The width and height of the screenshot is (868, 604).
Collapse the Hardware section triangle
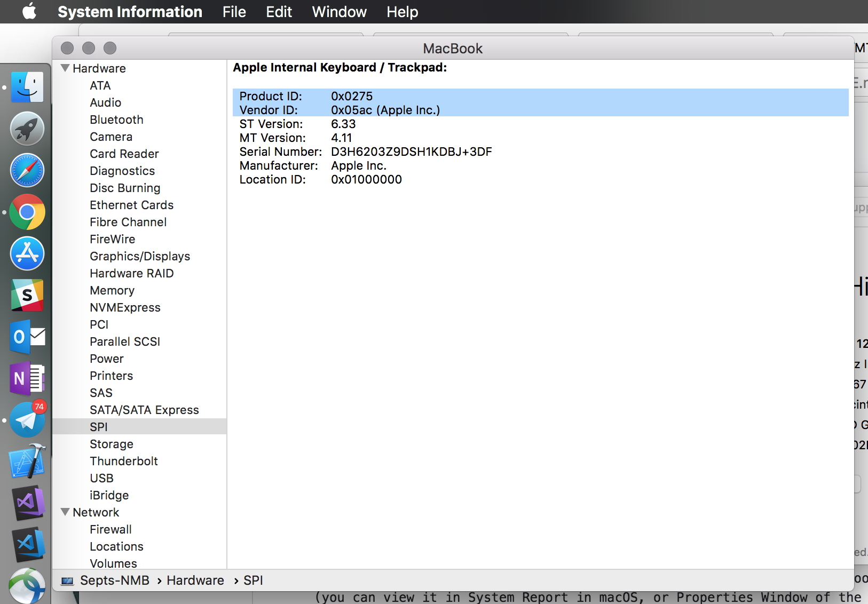[66, 68]
